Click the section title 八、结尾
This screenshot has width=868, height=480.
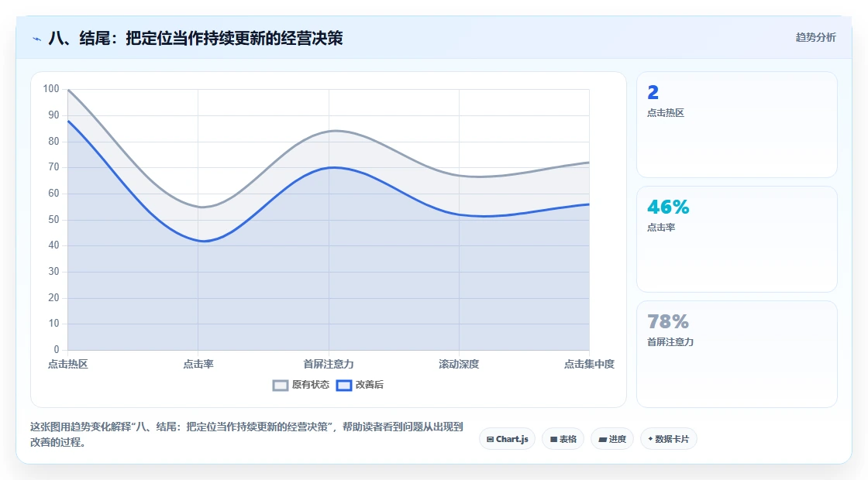click(195, 38)
